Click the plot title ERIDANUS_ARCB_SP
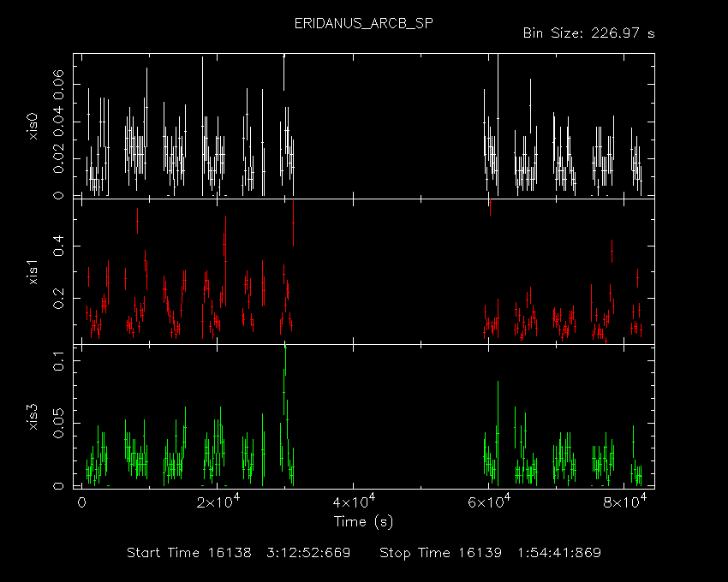This screenshot has height=582, width=728. [363, 24]
